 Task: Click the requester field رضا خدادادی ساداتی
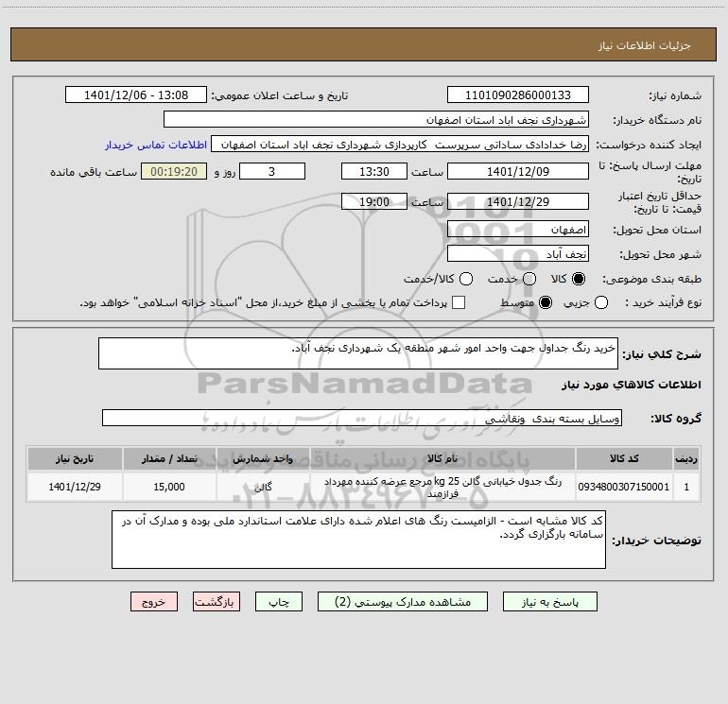coord(400,145)
